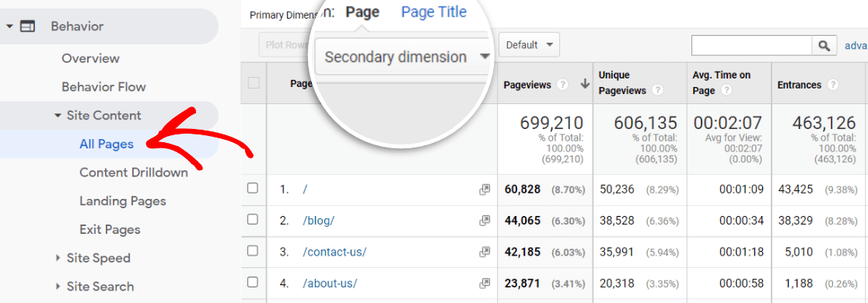
Task: Collapse the Behavior section arrow
Action: coord(9,26)
